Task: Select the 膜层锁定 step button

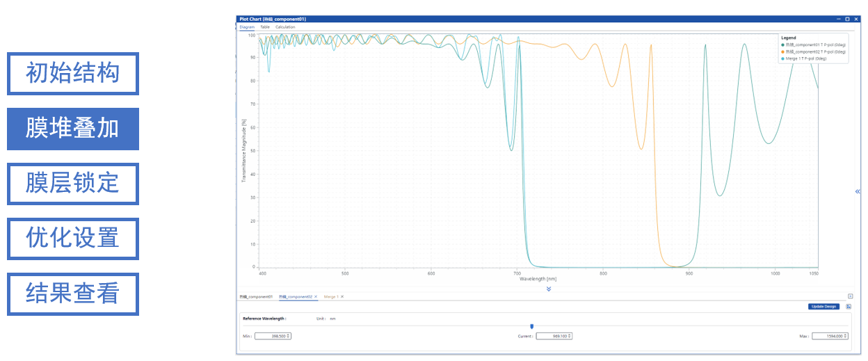Action: tap(73, 184)
